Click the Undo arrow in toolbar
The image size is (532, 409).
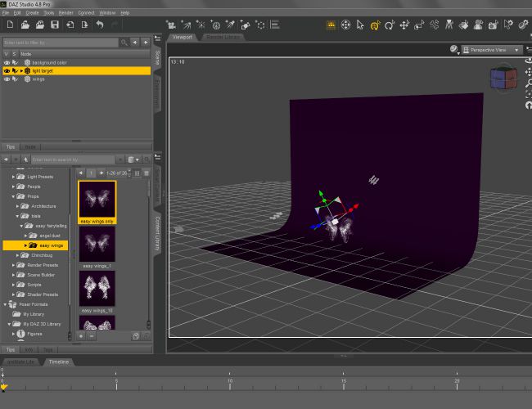point(100,25)
